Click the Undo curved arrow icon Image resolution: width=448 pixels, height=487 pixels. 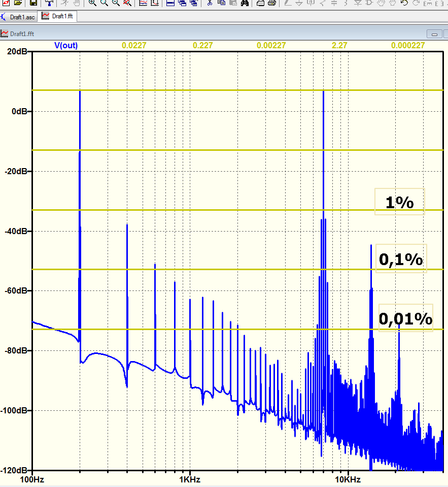pos(404,3)
